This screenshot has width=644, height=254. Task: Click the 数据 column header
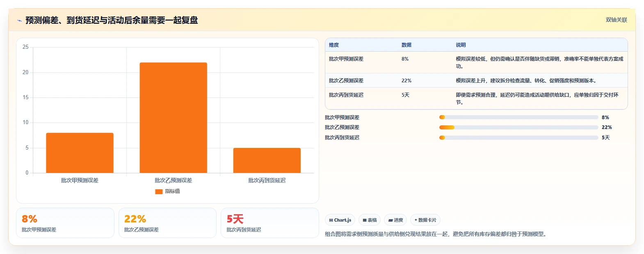pyautogui.click(x=406, y=45)
